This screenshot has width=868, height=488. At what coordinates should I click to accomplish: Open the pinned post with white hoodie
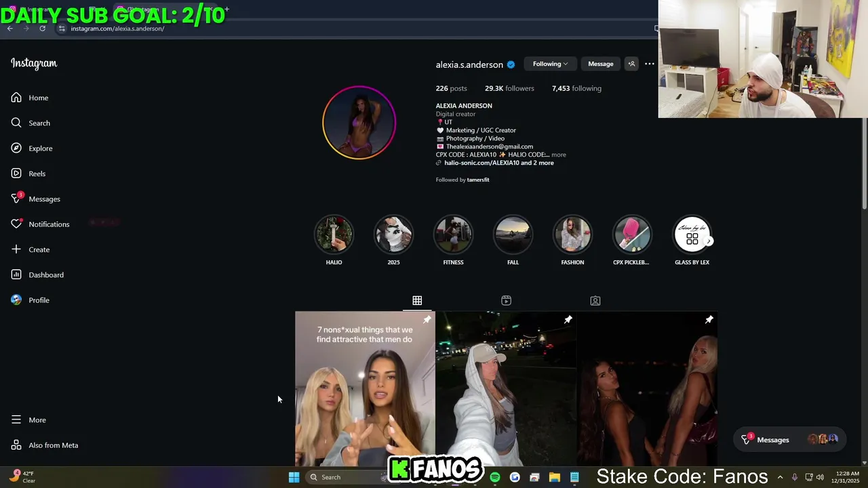pyautogui.click(x=507, y=389)
